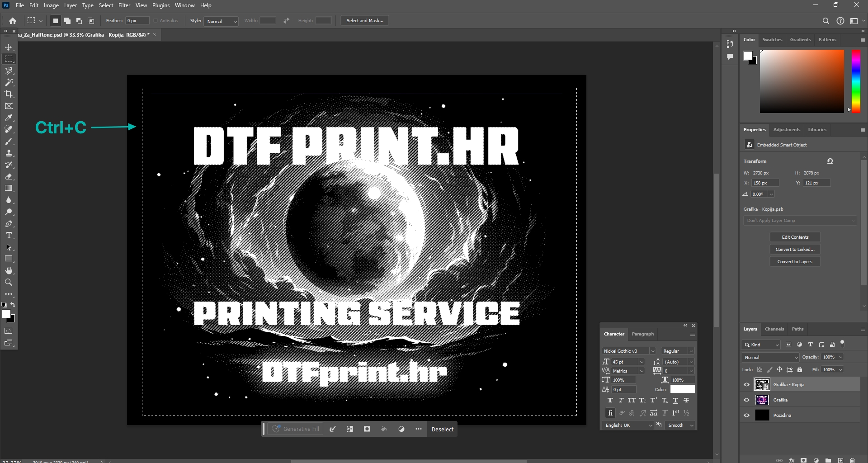Select the Horizontal Type tool
Image resolution: width=868 pixels, height=463 pixels.
(9, 235)
